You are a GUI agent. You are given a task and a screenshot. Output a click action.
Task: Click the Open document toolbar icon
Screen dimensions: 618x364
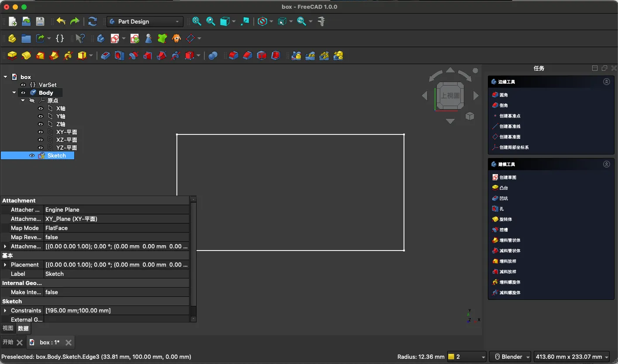click(26, 21)
